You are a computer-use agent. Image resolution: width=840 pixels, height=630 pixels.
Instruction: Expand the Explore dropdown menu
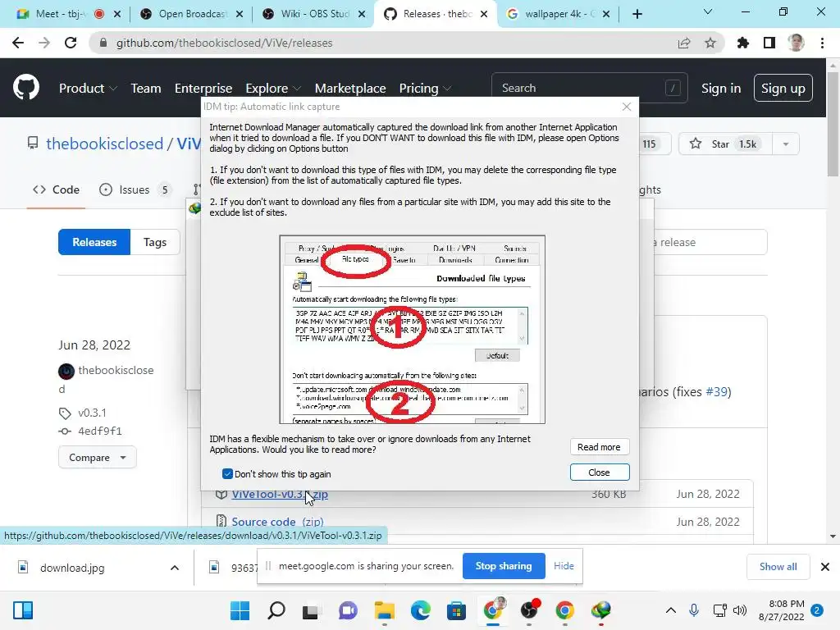(x=272, y=89)
